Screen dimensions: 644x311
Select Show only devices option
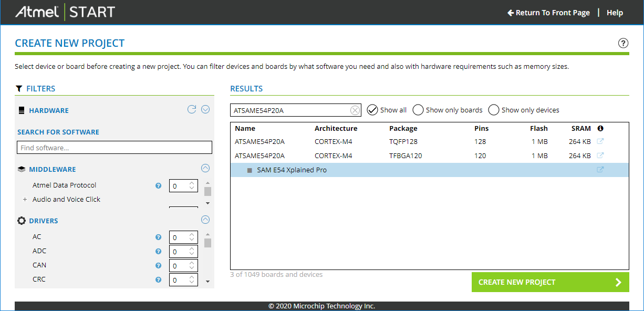pyautogui.click(x=494, y=110)
